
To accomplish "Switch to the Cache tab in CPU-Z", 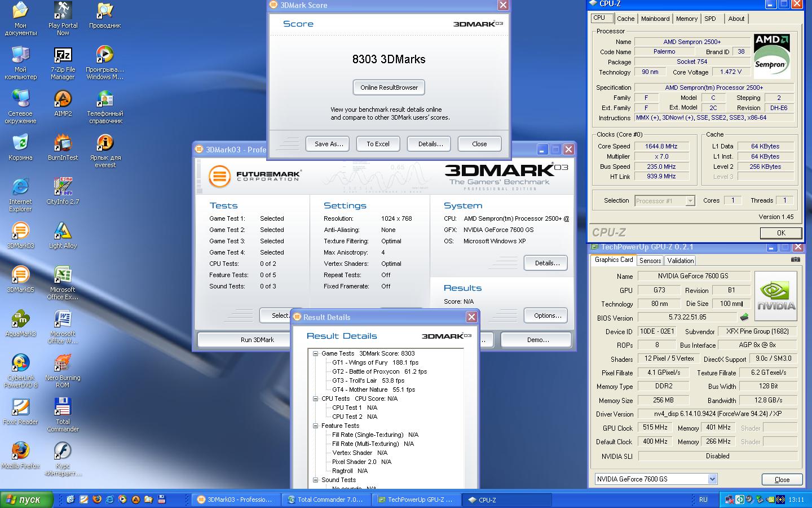I will click(x=625, y=19).
